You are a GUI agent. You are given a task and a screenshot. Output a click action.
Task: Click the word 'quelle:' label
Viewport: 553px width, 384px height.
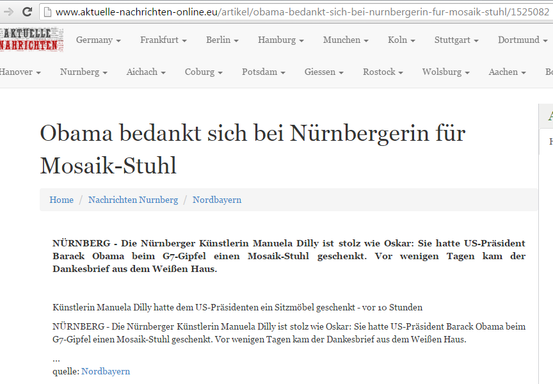66,372
